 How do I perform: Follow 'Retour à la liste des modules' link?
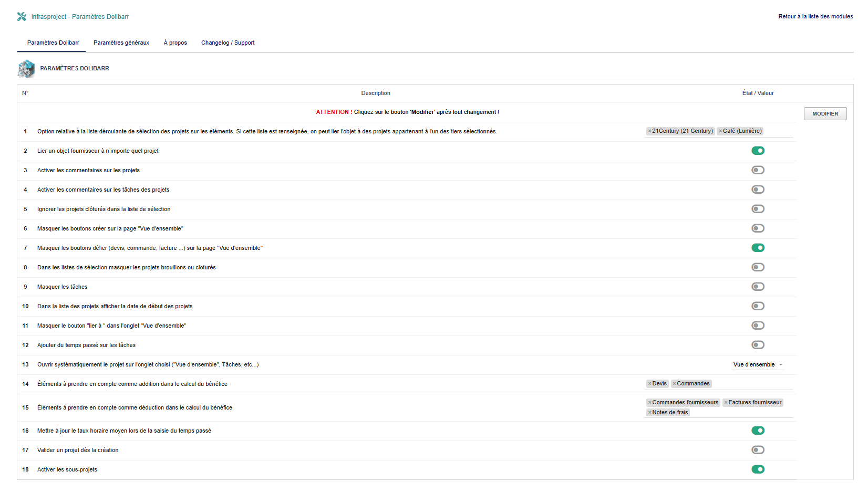tap(815, 17)
